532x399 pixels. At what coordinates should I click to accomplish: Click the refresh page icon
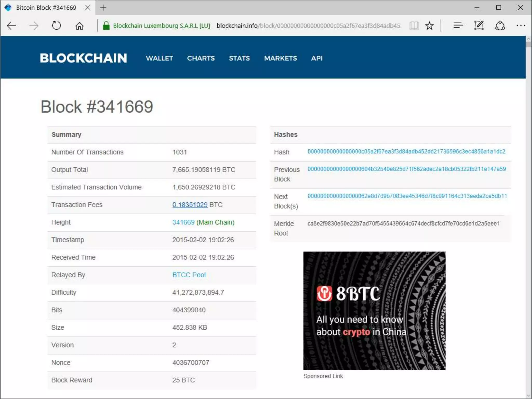[x=56, y=26]
